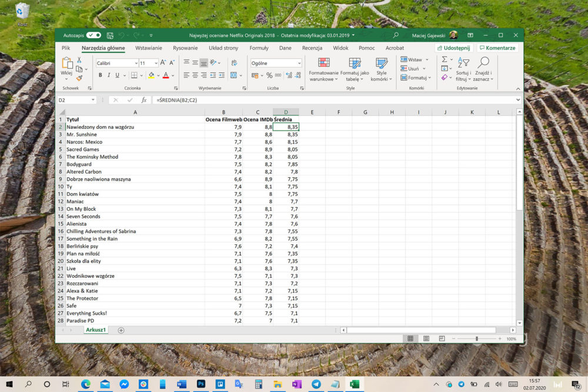The width and height of the screenshot is (588, 392).
Task: Select Normal view in status bar
Action: [410, 338]
